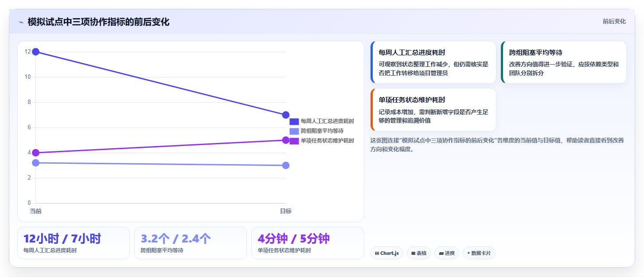Click the y-axis value 6
The image size is (644, 277).
(x=29, y=127)
